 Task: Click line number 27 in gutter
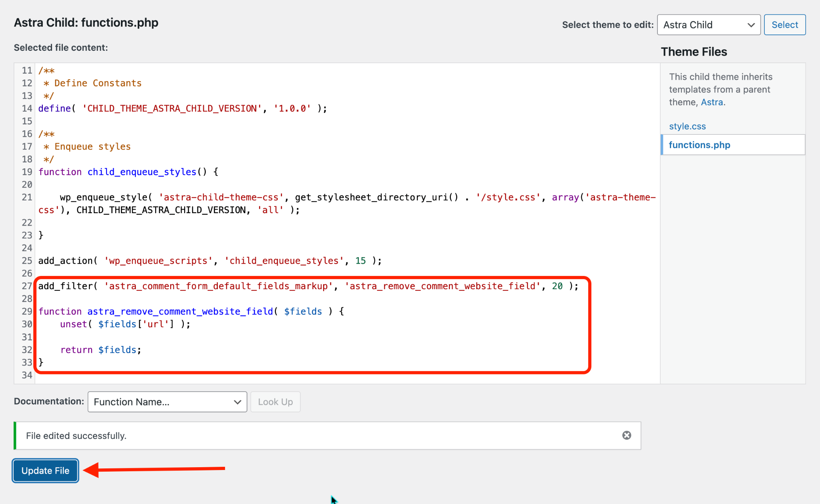[27, 286]
